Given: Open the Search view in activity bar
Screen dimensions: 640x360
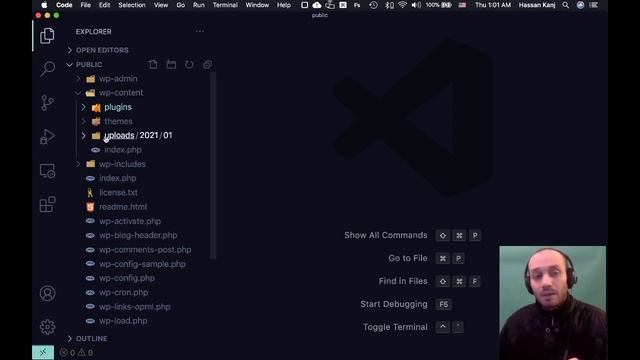Looking at the screenshot, I should [x=47, y=69].
